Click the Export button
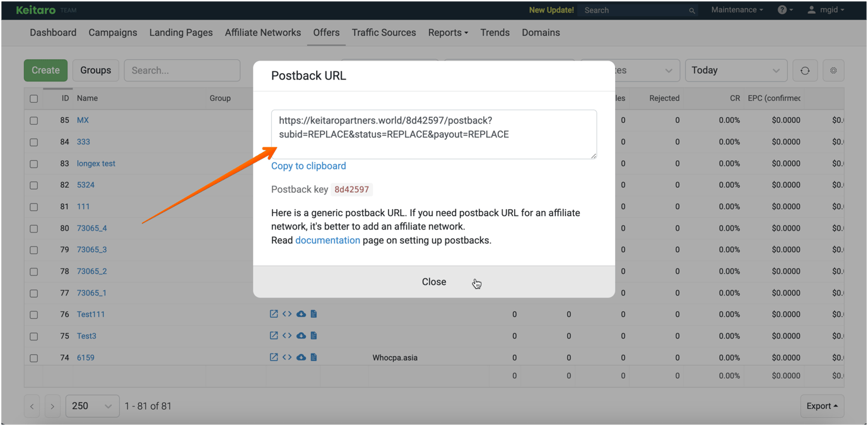868x426 pixels. (x=822, y=406)
